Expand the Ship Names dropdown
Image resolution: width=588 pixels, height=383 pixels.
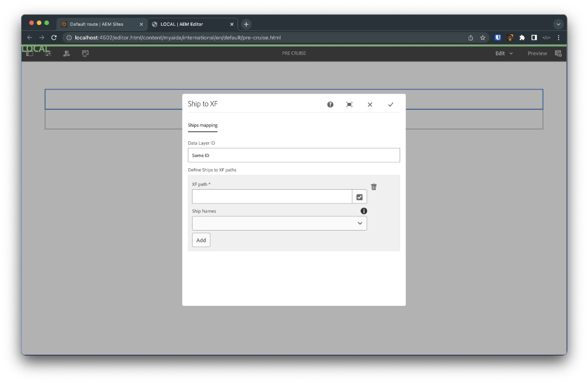coord(360,223)
